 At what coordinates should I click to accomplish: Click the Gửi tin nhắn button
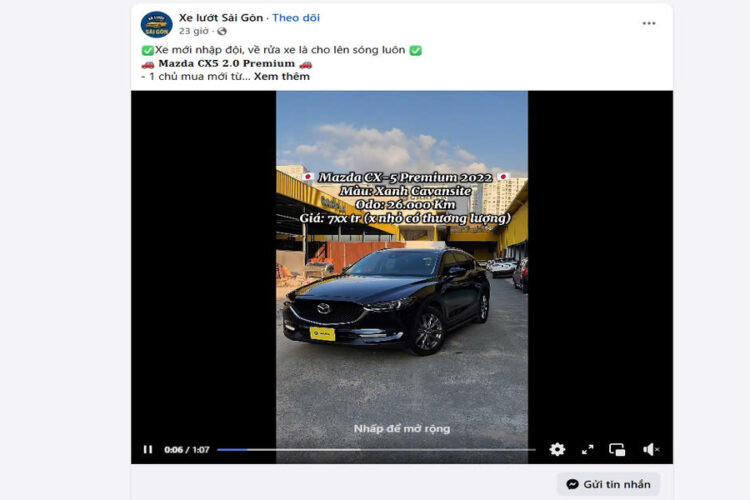(x=608, y=484)
